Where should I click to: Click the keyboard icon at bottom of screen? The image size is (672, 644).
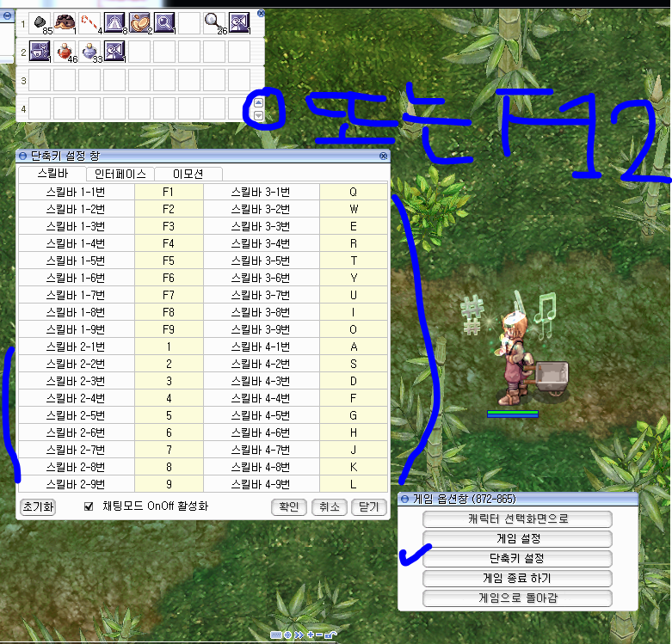point(276,635)
